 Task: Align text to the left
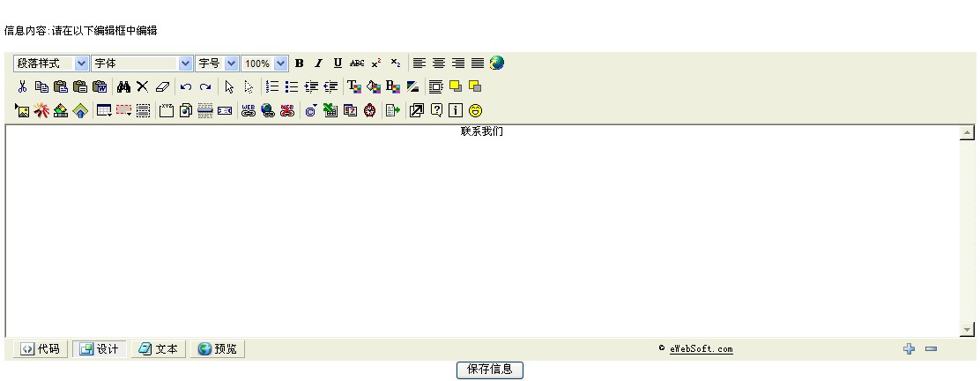click(x=419, y=63)
